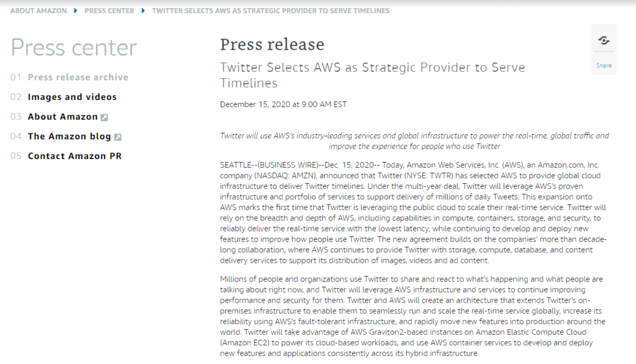
Task: Click the breadcrumb arrow after ABOUT AMAZON
Action: tap(75, 11)
